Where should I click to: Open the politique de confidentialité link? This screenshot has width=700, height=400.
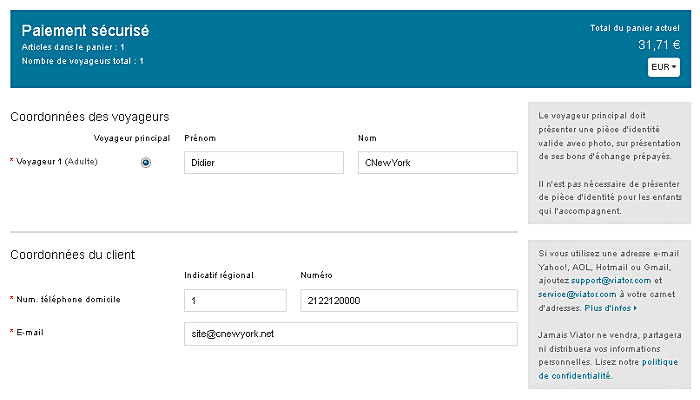(608, 369)
